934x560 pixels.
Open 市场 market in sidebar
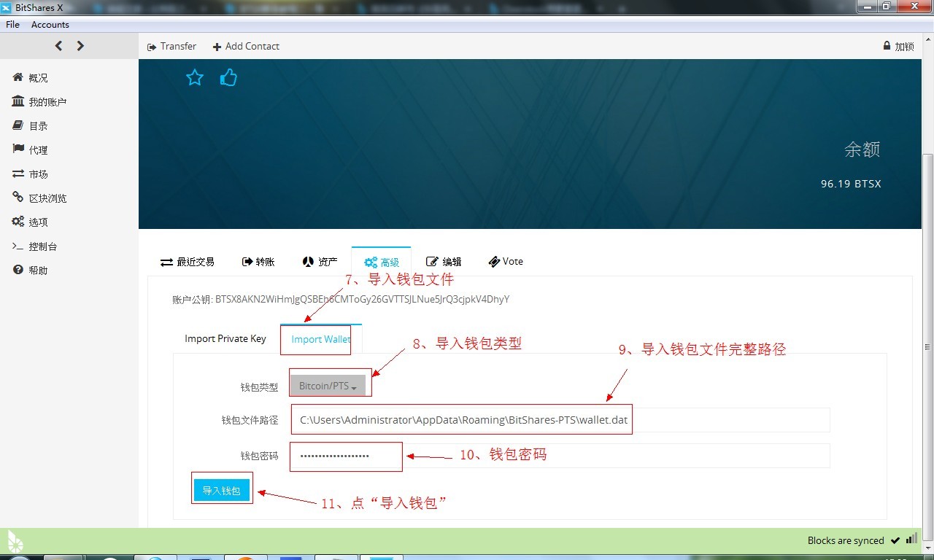point(30,174)
